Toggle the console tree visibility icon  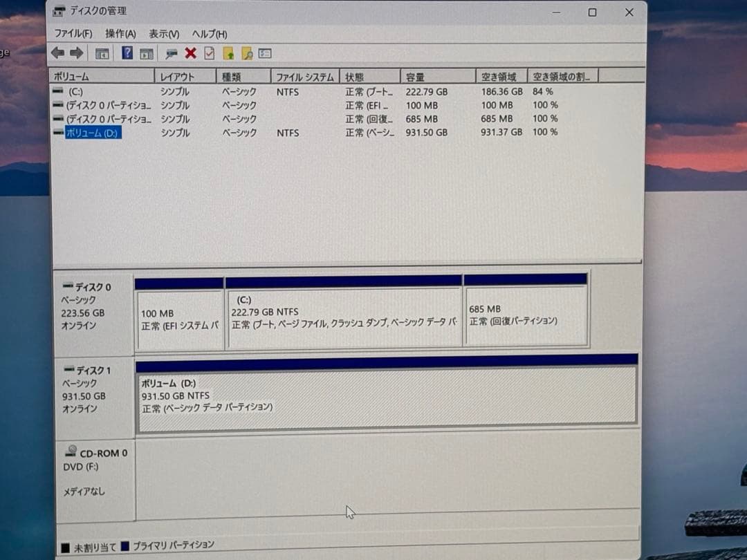click(101, 53)
